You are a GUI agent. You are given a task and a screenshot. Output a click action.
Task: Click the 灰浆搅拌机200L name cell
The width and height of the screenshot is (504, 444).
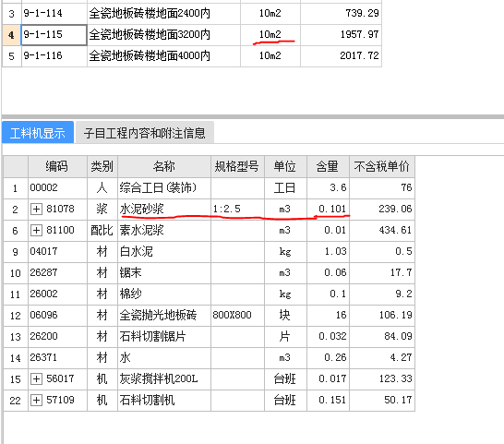click(x=164, y=379)
